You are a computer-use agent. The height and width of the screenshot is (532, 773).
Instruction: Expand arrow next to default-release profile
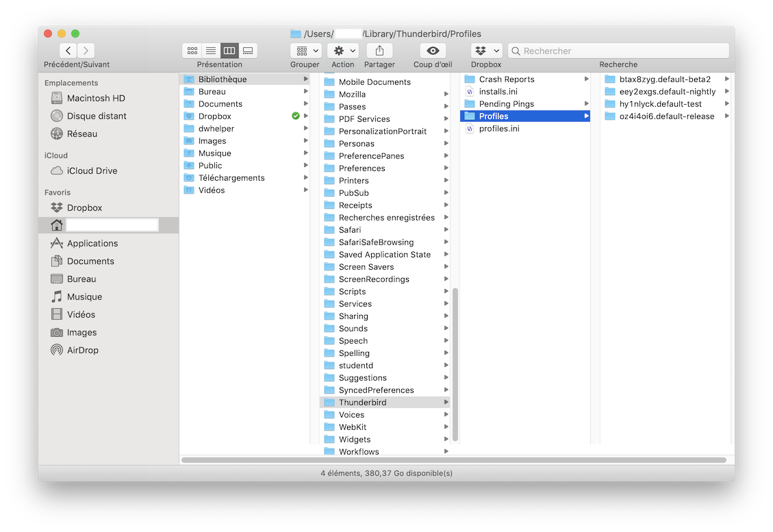pyautogui.click(x=726, y=116)
